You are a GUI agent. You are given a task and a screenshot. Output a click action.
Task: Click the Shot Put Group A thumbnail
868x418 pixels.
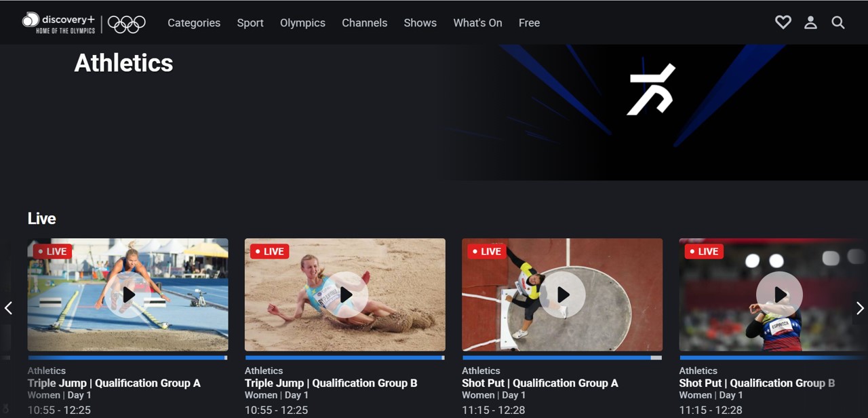click(562, 294)
